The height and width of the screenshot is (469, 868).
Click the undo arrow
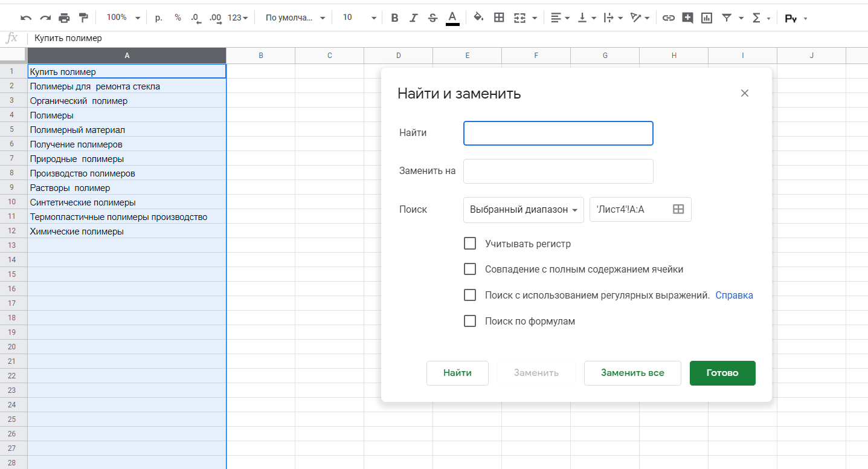26,18
